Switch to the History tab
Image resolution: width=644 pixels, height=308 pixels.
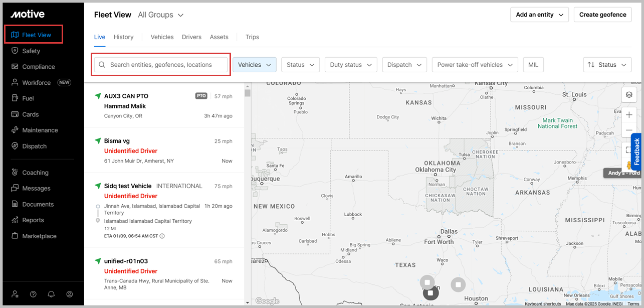[123, 37]
